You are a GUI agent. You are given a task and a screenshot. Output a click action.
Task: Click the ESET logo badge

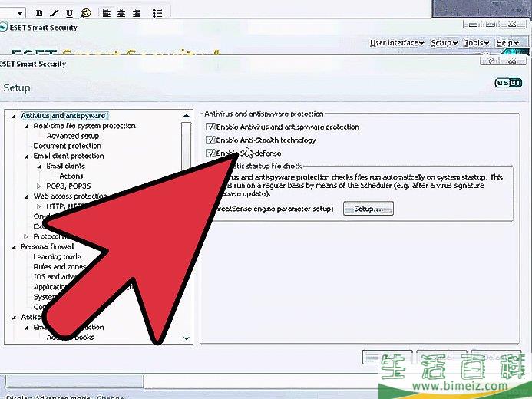(508, 83)
